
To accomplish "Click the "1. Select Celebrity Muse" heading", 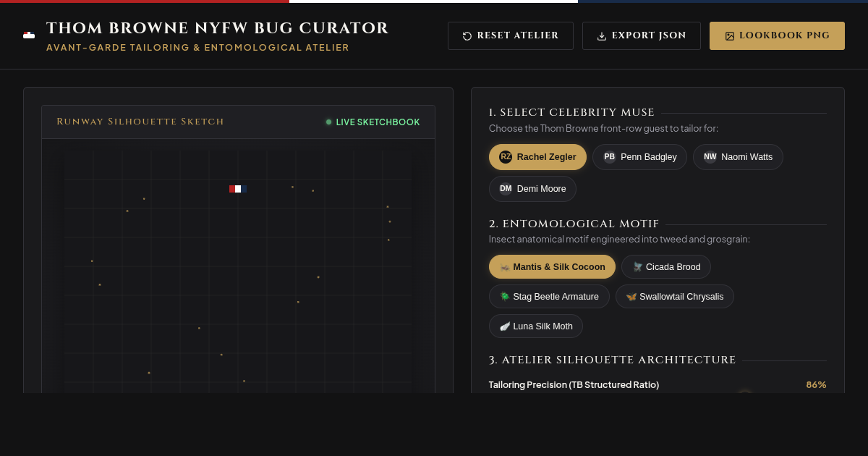I will click(571, 113).
